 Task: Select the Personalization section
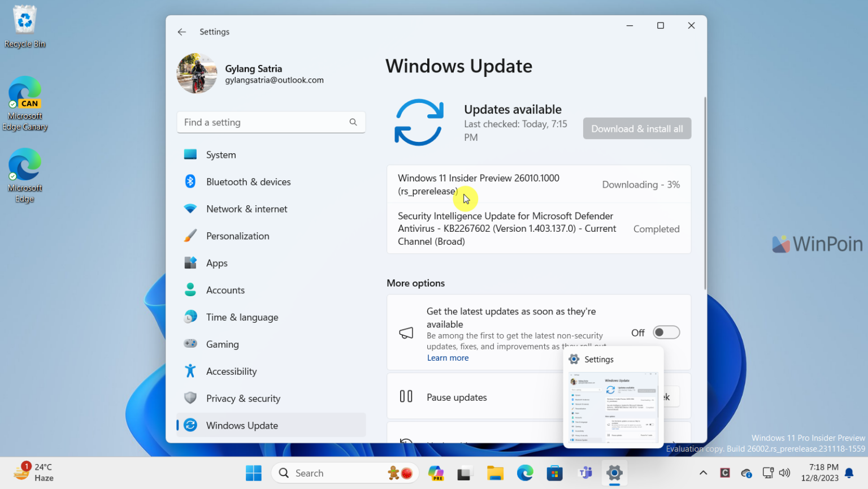point(237,236)
